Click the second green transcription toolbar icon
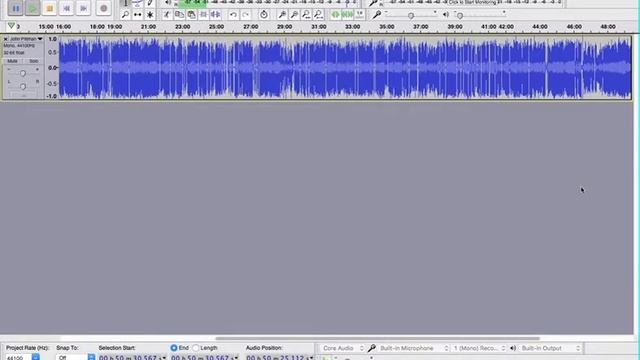Image resolution: width=640 pixels, height=360 pixels. (347, 15)
